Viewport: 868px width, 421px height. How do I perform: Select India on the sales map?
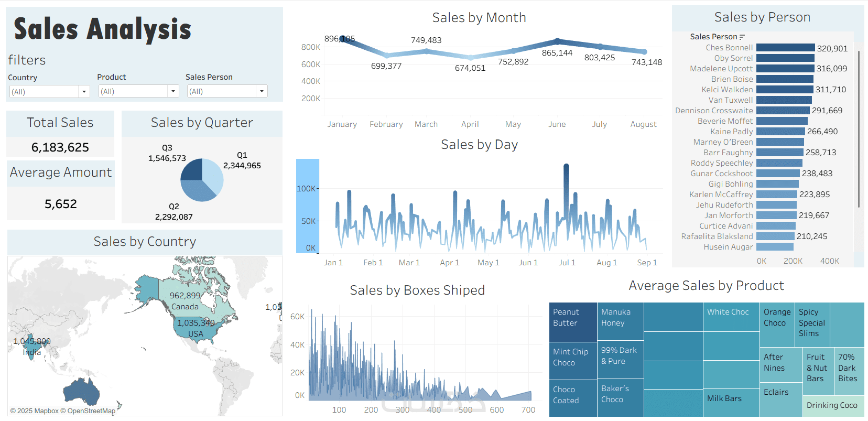[32, 347]
